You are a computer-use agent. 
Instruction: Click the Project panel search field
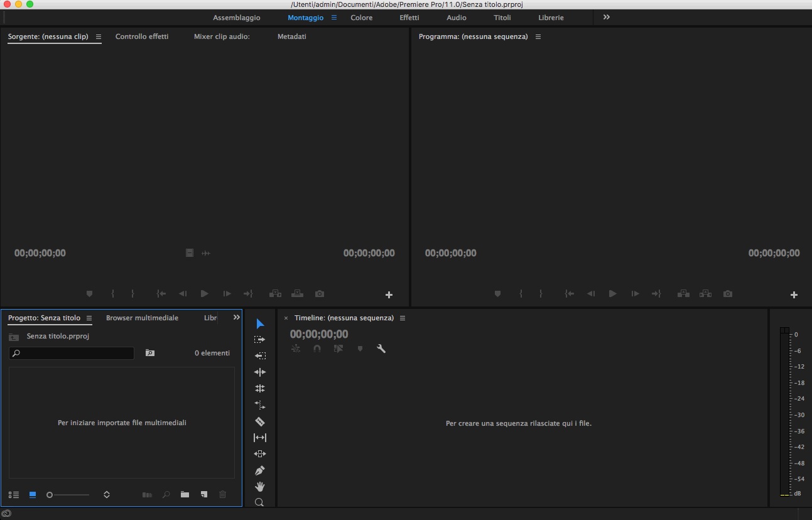(72, 353)
